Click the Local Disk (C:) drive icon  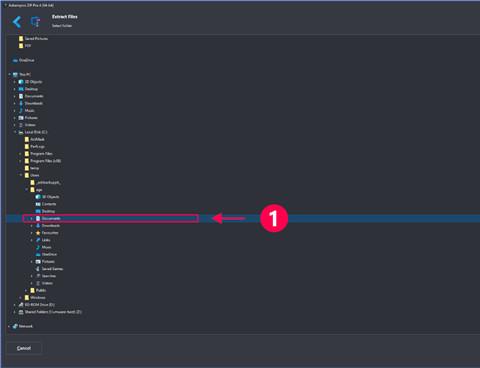coord(21,132)
